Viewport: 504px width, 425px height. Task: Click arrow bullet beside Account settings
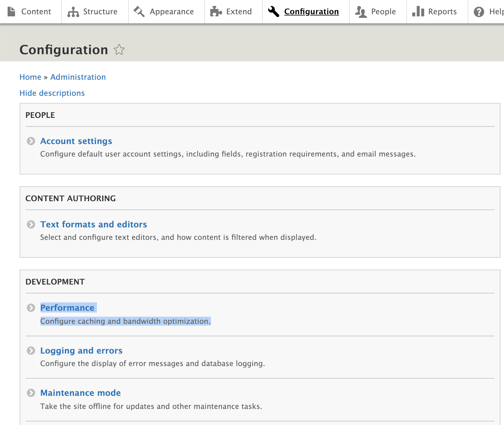click(x=31, y=141)
